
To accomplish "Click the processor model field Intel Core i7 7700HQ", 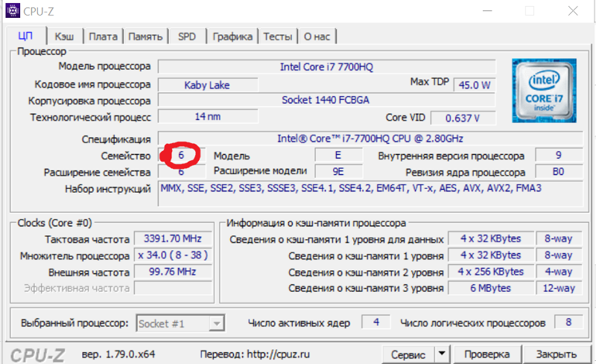I will tap(326, 67).
